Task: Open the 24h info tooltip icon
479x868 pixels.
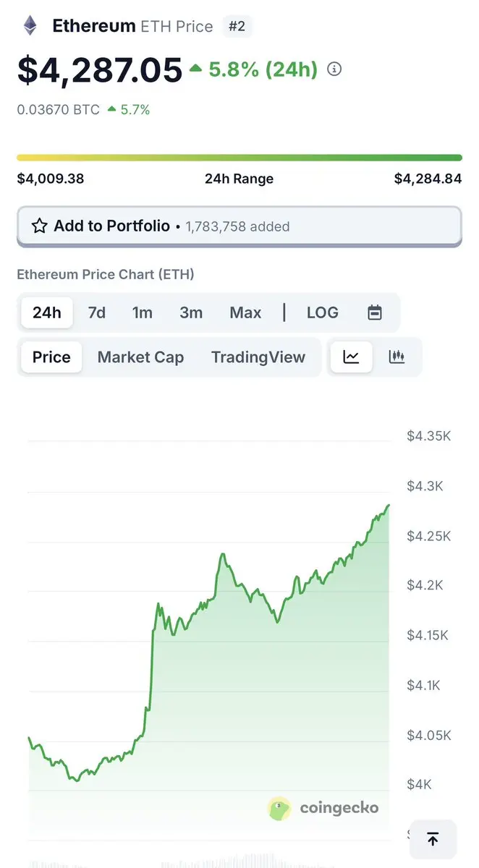Action: [334, 69]
